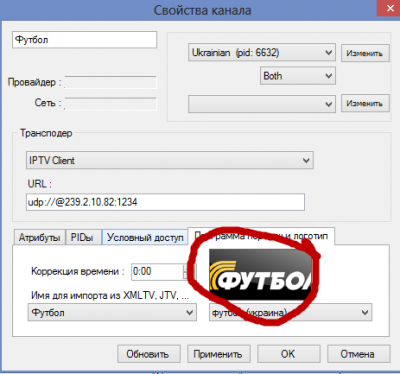Confirm with the OK button
The height and width of the screenshot is (374, 400).
[x=289, y=354]
